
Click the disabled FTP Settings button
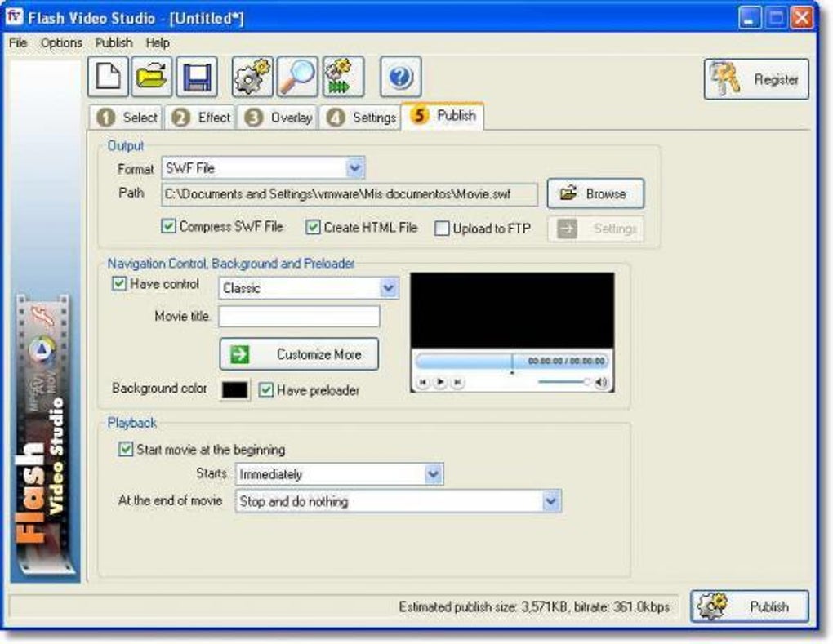[595, 229]
